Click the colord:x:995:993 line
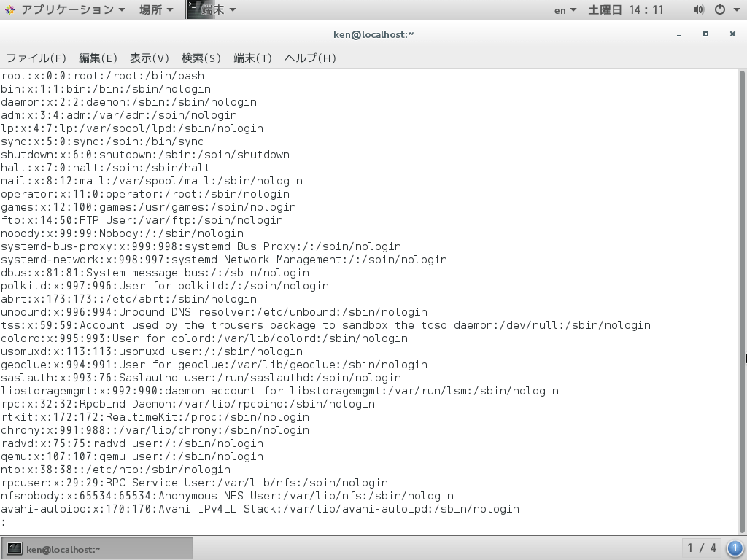This screenshot has height=560, width=747. (x=204, y=338)
